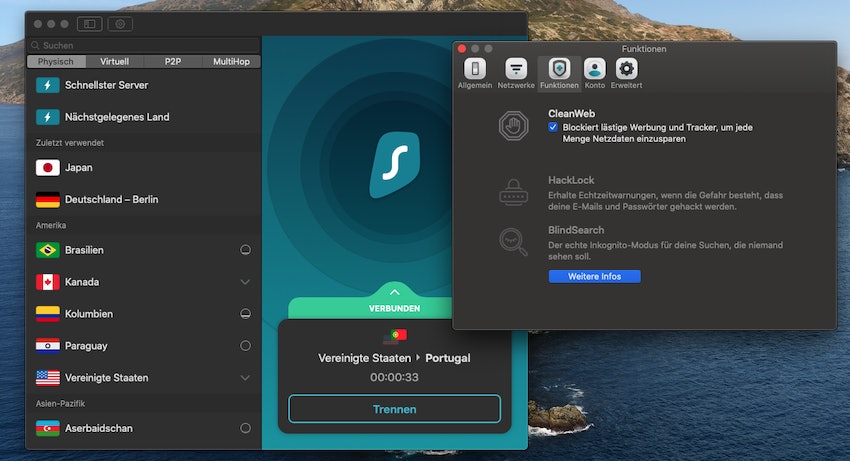The width and height of the screenshot is (850, 461).
Task: Switch to the MultiHop tab
Action: point(231,61)
